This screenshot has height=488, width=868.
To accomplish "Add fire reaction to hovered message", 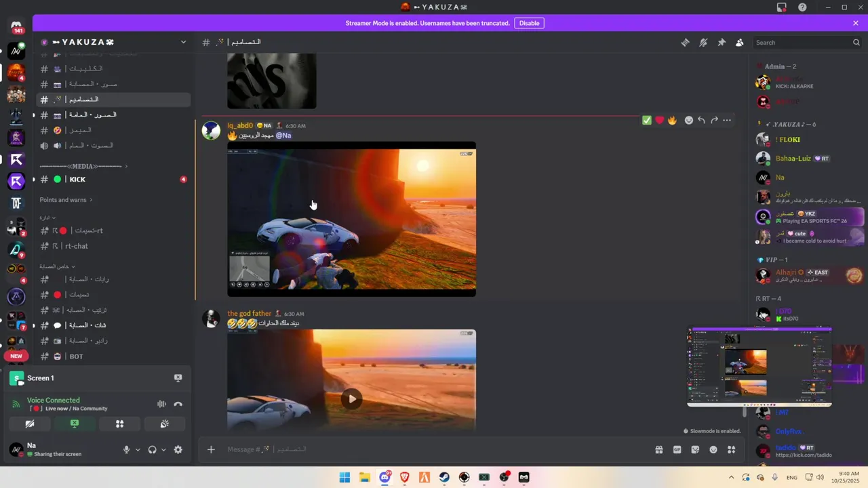I will click(672, 120).
